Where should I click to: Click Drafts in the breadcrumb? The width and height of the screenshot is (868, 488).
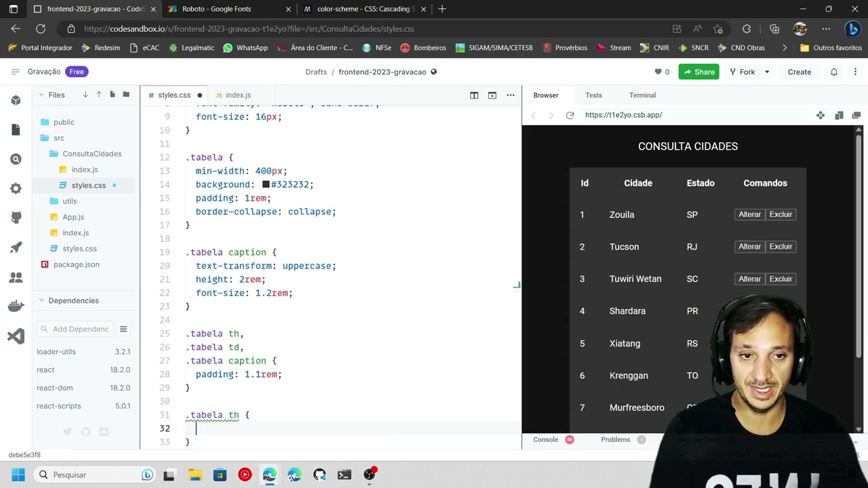tap(316, 72)
